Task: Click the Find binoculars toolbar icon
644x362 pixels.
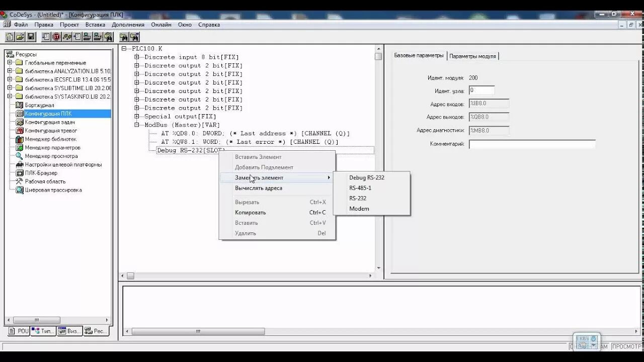Action: coord(124,37)
